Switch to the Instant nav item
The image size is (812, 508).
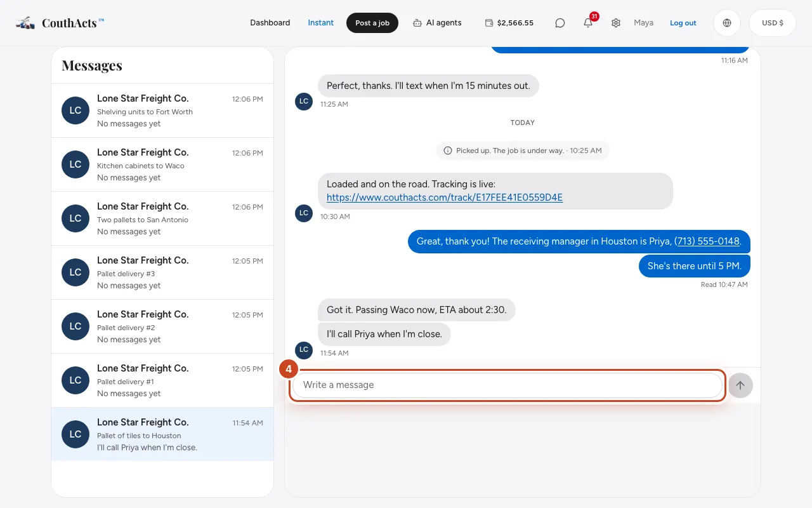coord(321,23)
